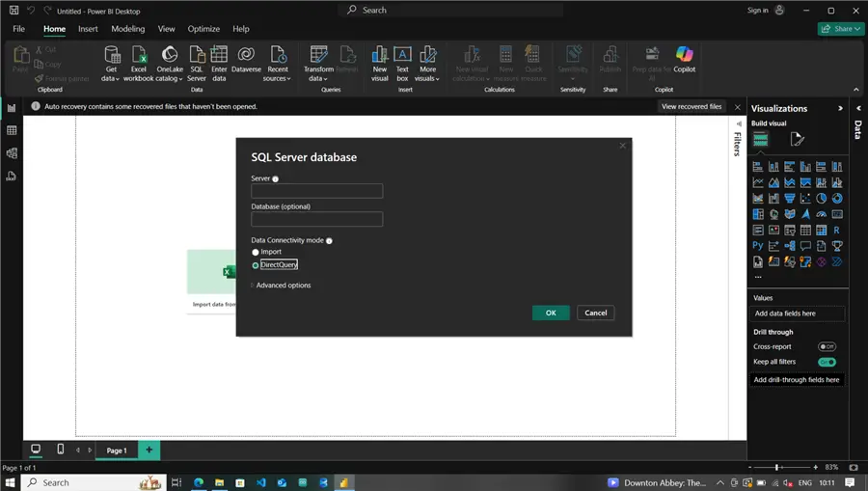This screenshot has width=868, height=491.
Task: Open the Help ribbon tab
Action: coord(241,29)
